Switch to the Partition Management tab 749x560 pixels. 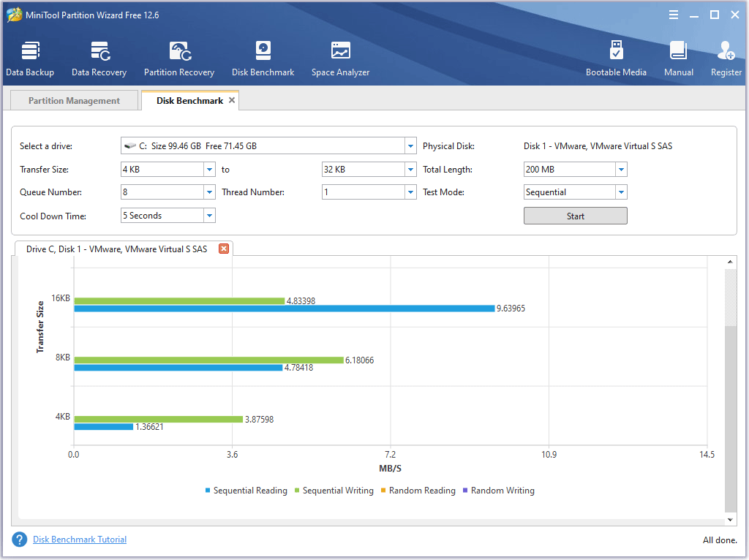pyautogui.click(x=74, y=101)
